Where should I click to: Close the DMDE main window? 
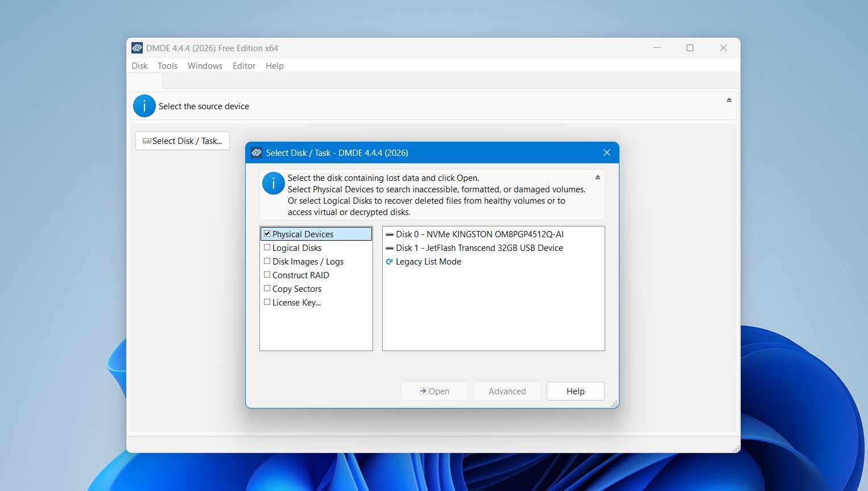point(724,48)
